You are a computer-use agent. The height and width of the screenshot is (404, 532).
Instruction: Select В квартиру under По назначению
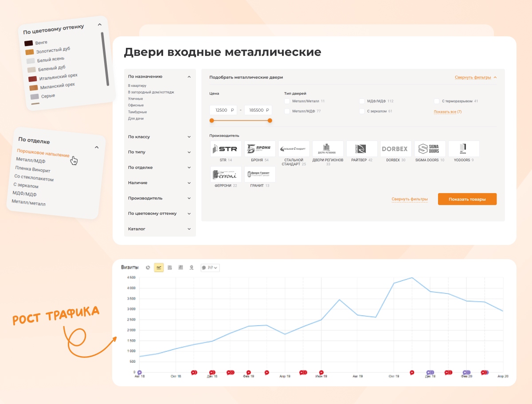(137, 85)
